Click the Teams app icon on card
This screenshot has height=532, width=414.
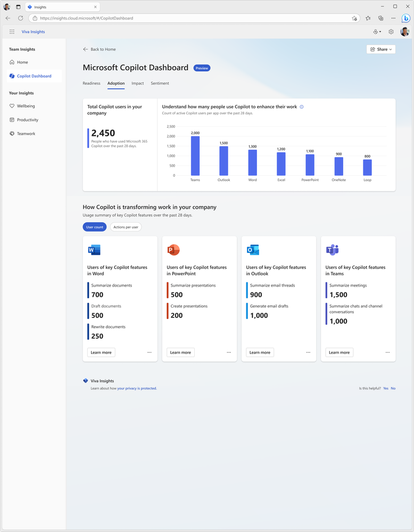[x=332, y=250]
